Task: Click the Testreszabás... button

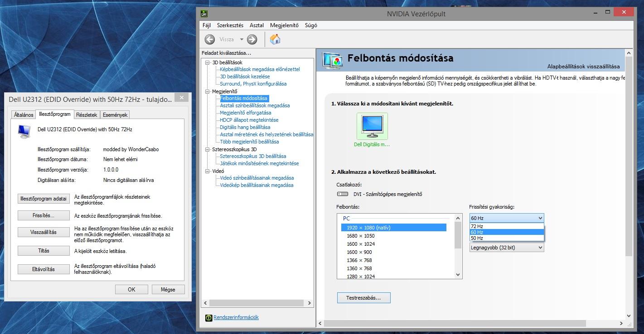Action: (363, 298)
